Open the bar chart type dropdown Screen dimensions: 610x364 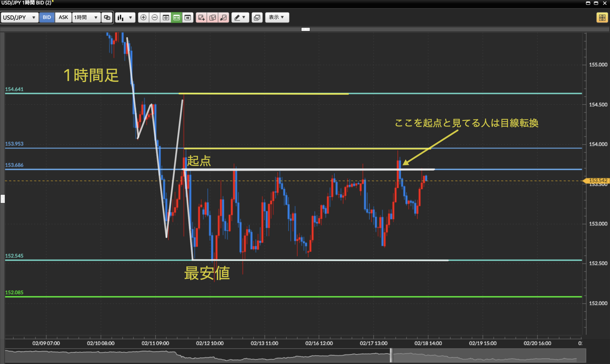click(125, 17)
